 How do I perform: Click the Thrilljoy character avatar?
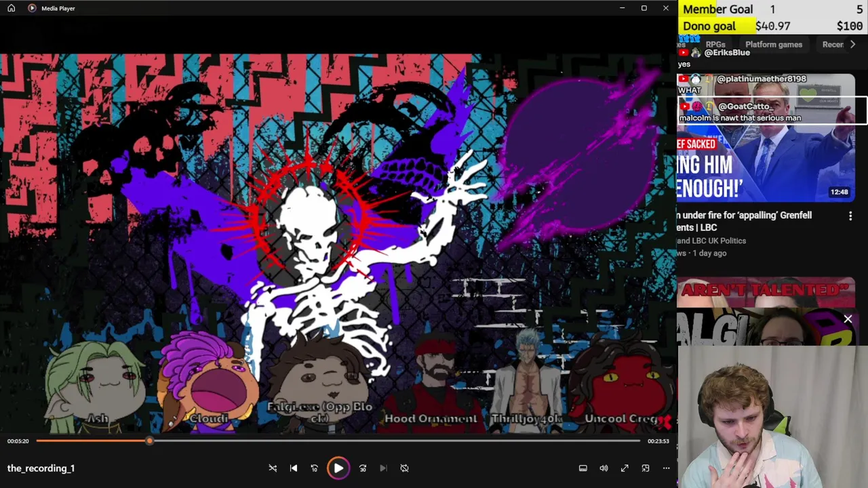(526, 380)
